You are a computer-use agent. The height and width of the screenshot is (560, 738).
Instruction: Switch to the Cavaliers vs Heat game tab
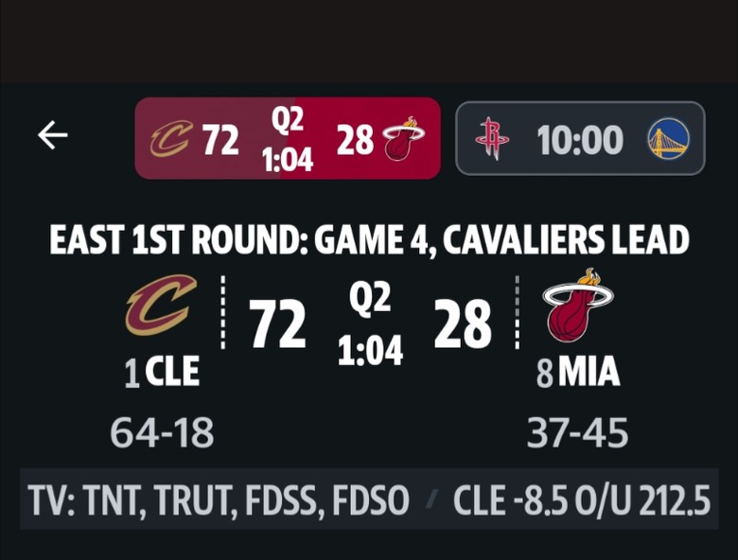click(x=288, y=138)
